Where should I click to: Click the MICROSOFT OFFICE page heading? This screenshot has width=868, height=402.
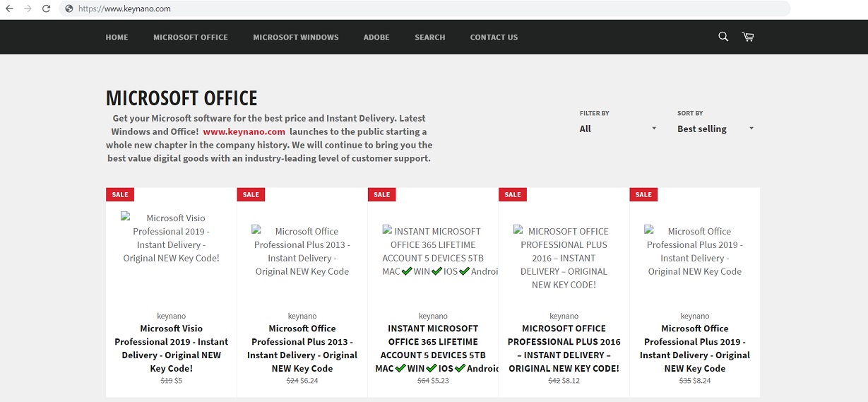(182, 98)
